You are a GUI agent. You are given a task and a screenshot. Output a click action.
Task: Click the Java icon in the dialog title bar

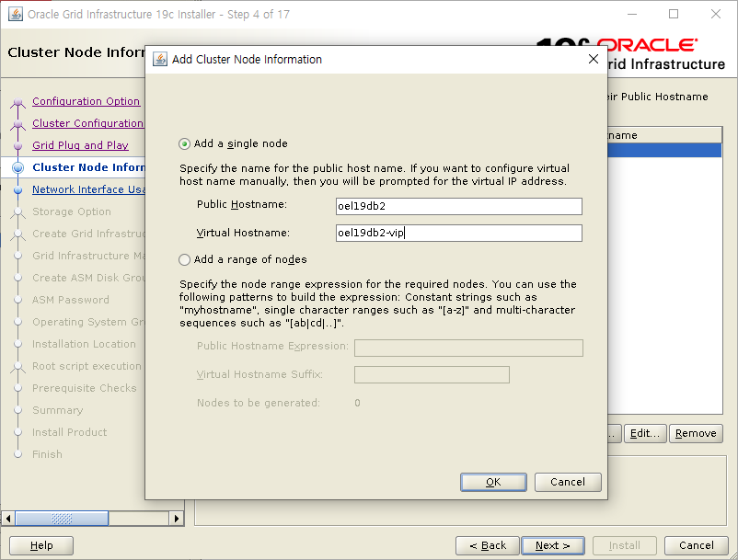point(160,59)
